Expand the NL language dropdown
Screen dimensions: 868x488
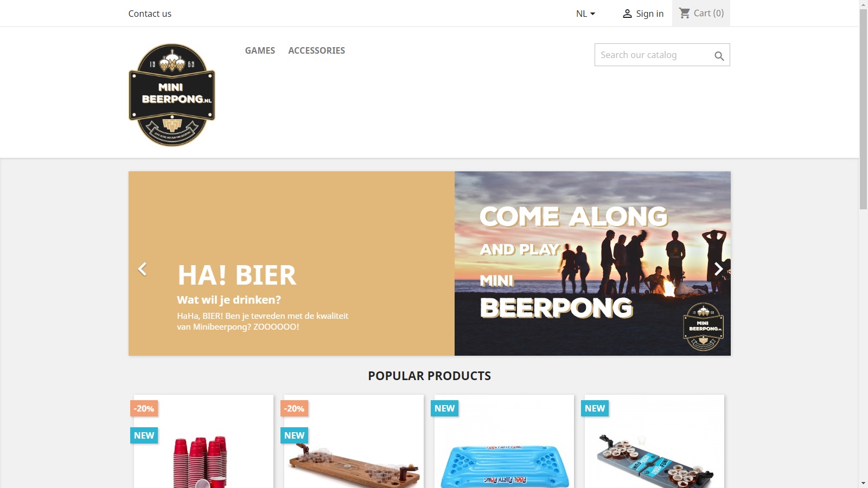point(585,14)
